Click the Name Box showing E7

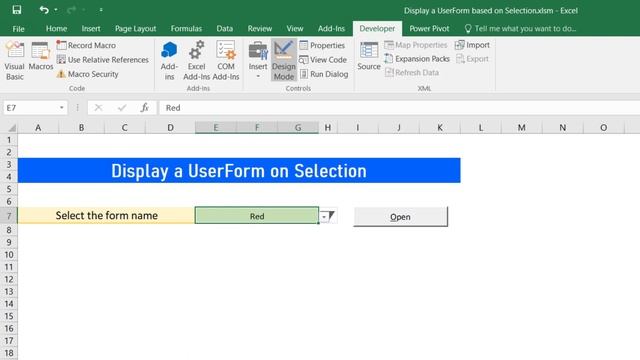coord(30,108)
